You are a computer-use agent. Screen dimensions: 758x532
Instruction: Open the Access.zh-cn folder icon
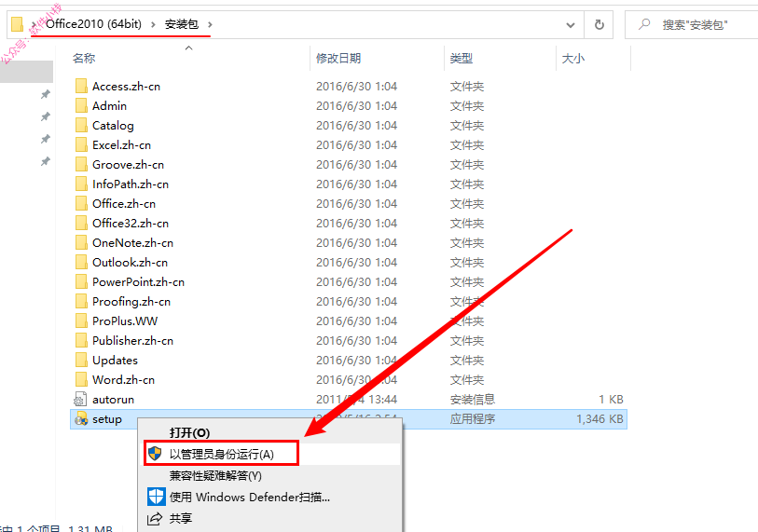pos(81,86)
